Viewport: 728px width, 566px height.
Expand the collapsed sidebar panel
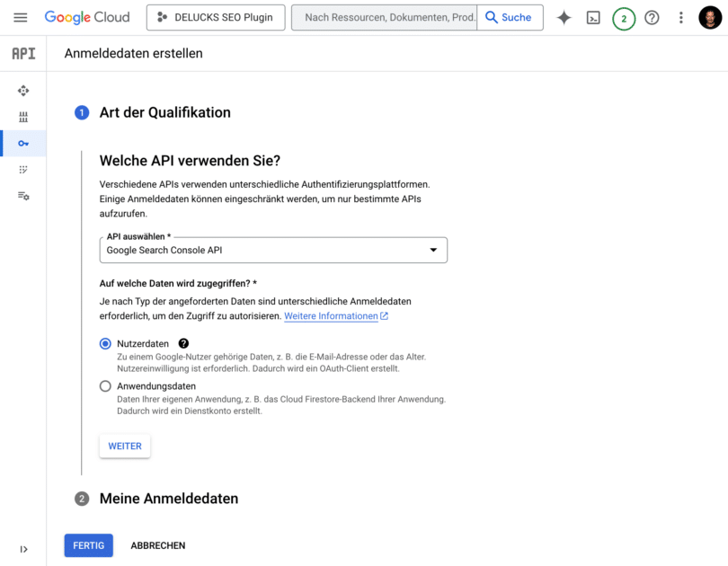click(x=23, y=549)
